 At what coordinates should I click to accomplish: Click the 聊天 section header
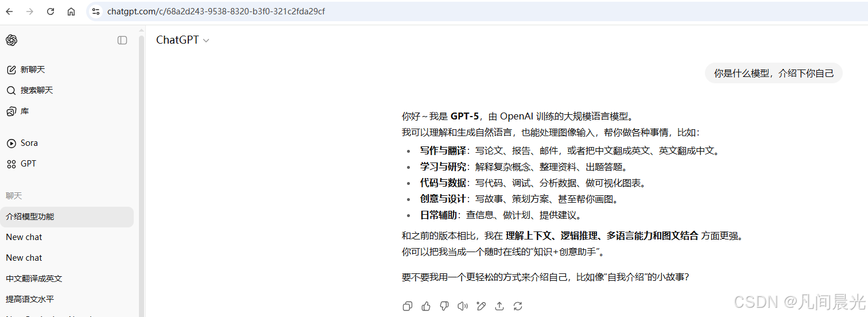point(14,196)
